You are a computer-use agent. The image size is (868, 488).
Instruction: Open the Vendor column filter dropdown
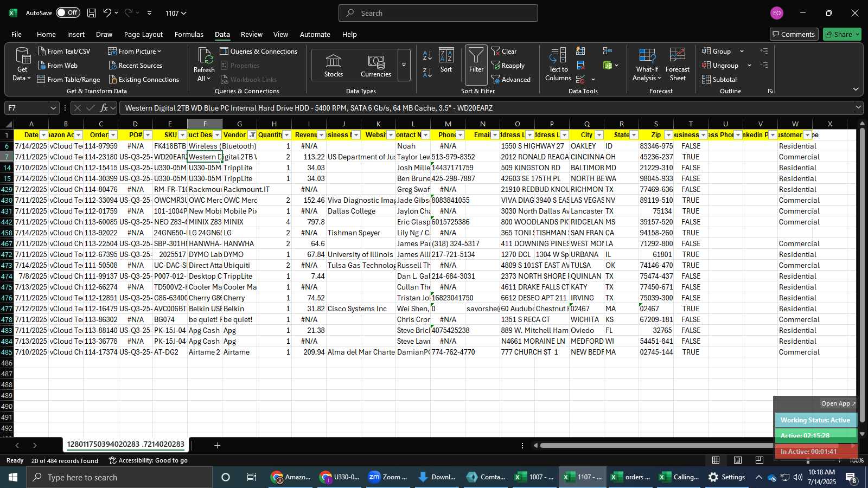[252, 135]
